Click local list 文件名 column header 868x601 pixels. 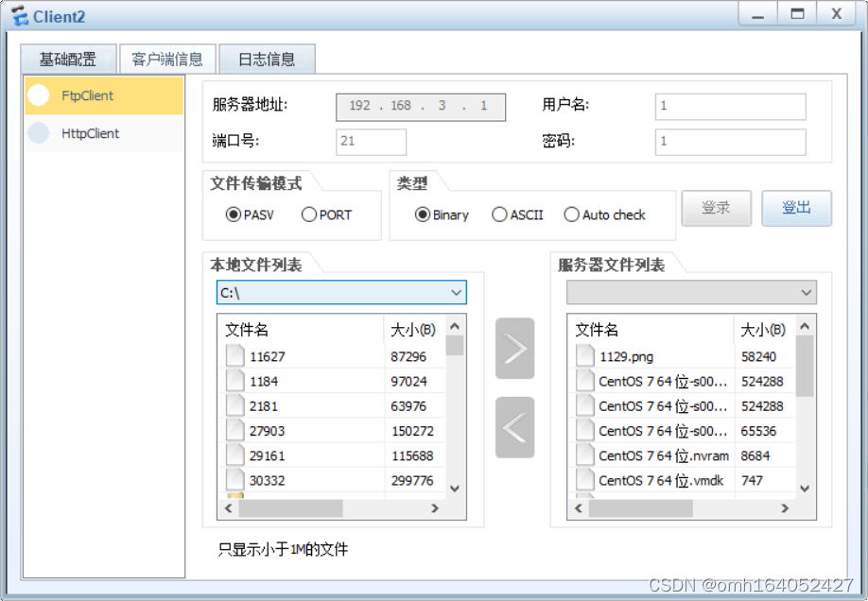tap(301, 330)
